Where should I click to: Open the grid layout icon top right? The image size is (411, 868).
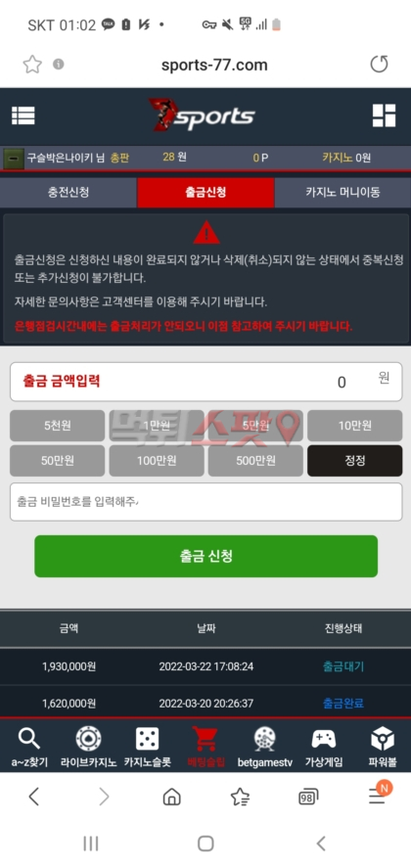pyautogui.click(x=384, y=115)
